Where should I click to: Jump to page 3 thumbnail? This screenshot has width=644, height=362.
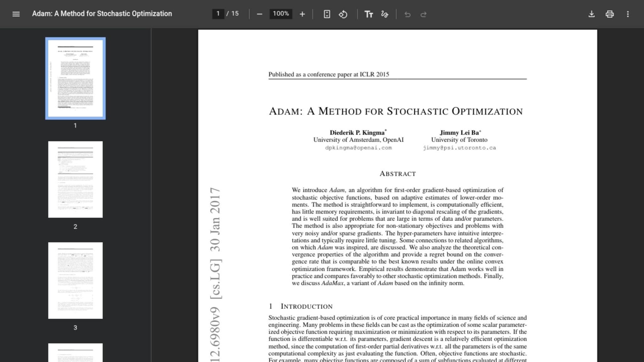point(75,280)
